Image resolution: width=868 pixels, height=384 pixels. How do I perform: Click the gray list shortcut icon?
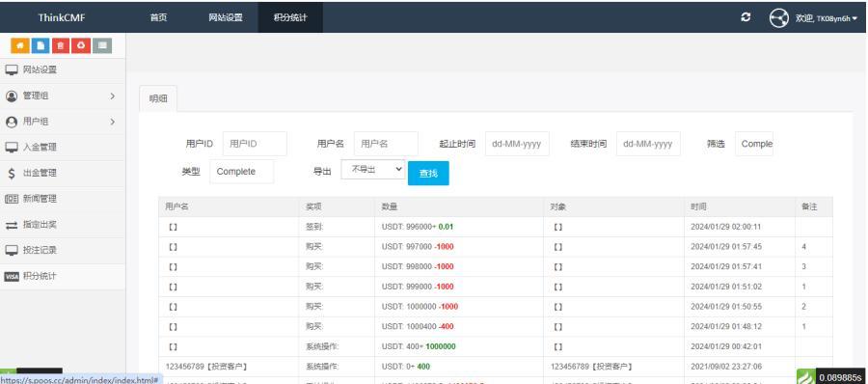coord(102,46)
